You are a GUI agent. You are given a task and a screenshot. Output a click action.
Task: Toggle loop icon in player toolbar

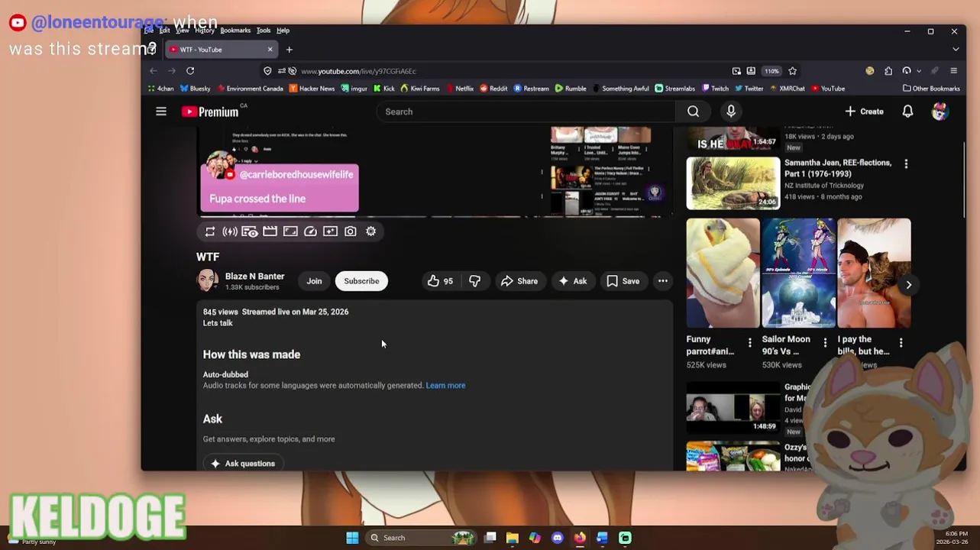pos(210,231)
